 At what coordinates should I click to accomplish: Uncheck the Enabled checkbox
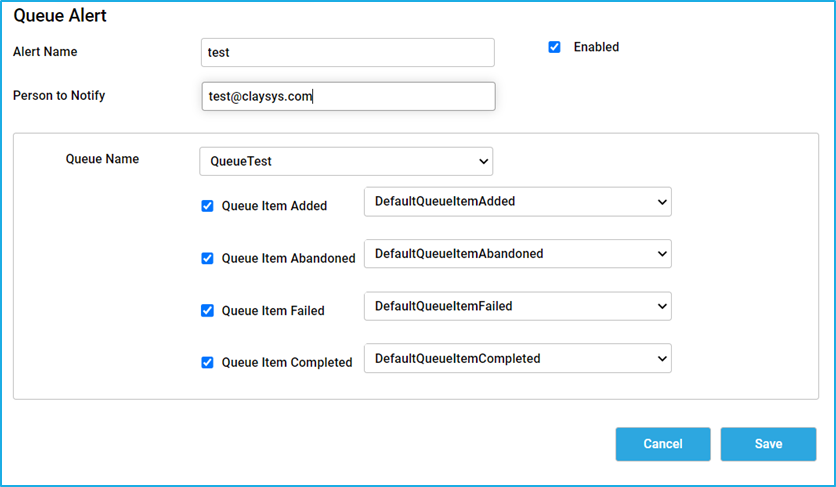tap(554, 47)
